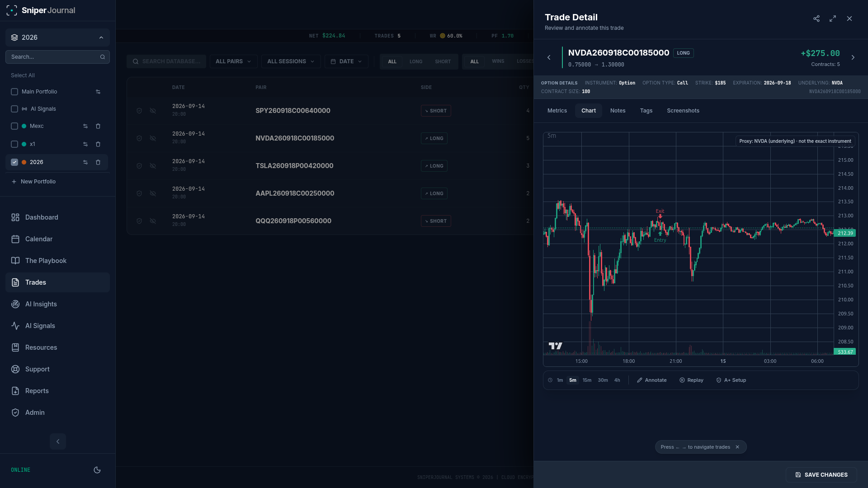Collapse the sidebar with chevron button

tap(58, 441)
